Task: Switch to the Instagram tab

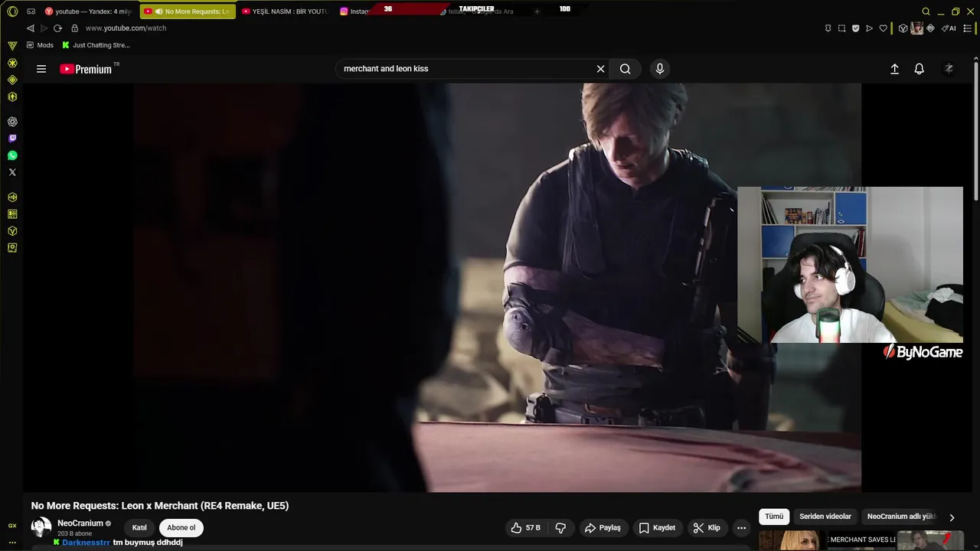Action: 354,11
